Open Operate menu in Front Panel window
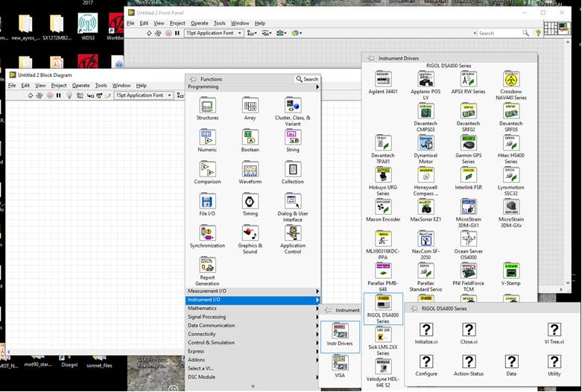 coord(199,23)
